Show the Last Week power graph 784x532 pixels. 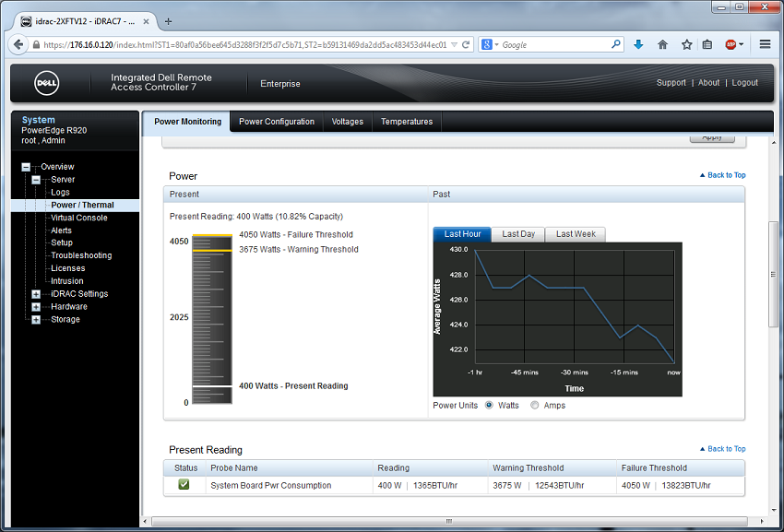(576, 234)
